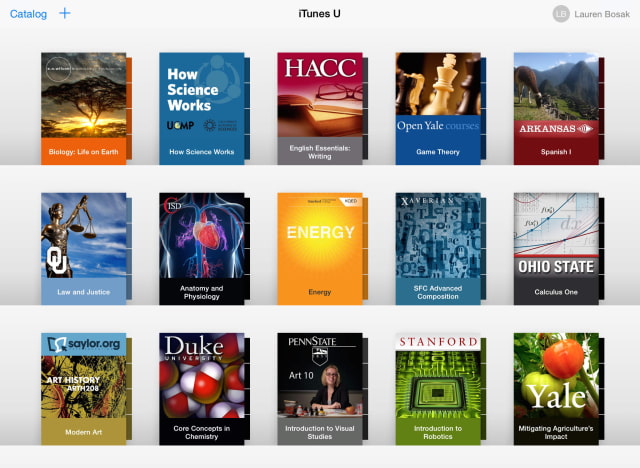Tap the plus add course button
This screenshot has width=640, height=468.
[x=64, y=13]
